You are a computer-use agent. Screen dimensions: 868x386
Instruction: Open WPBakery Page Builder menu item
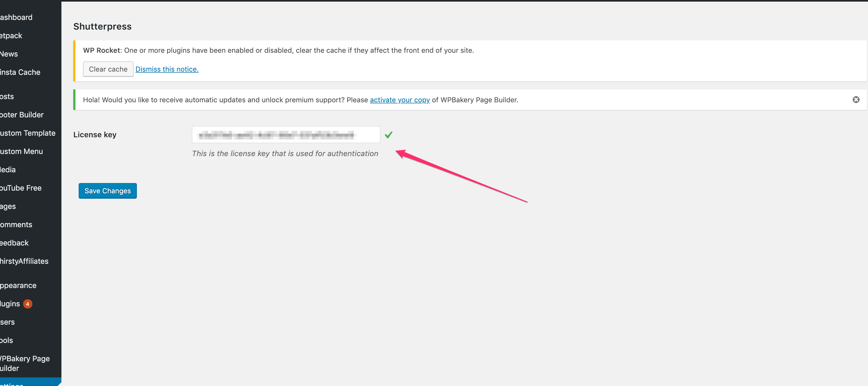click(x=25, y=363)
